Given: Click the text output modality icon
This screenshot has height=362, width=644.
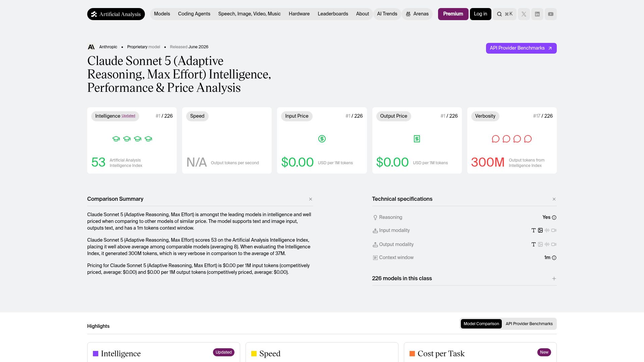Looking at the screenshot, I should 534,244.
